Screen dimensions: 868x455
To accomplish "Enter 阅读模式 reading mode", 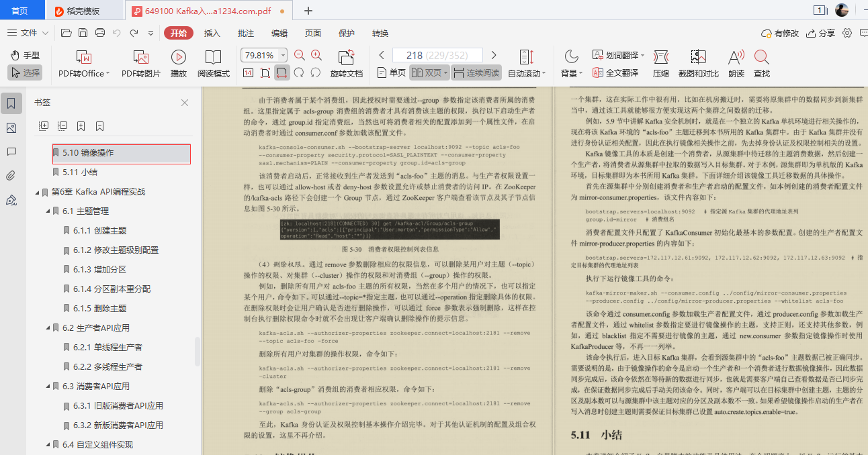I will 213,63.
